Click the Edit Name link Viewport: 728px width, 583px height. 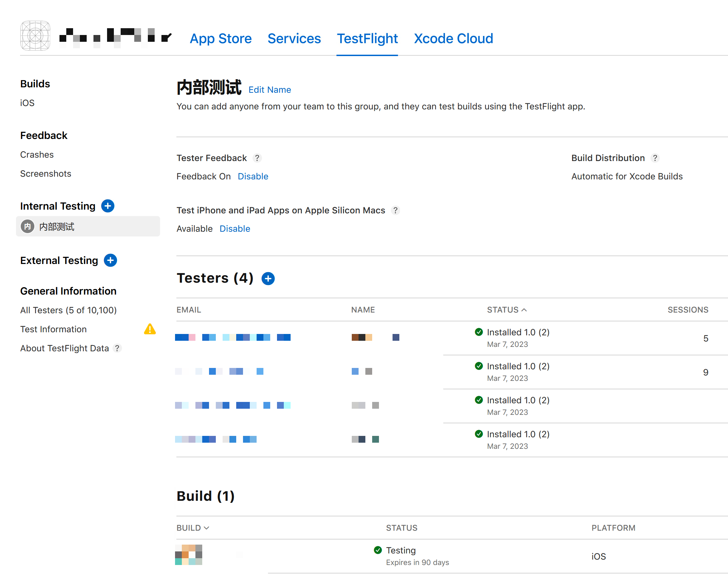270,90
